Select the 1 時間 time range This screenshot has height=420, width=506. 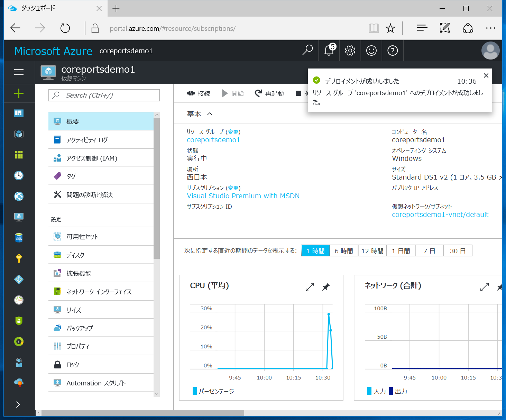coord(315,251)
